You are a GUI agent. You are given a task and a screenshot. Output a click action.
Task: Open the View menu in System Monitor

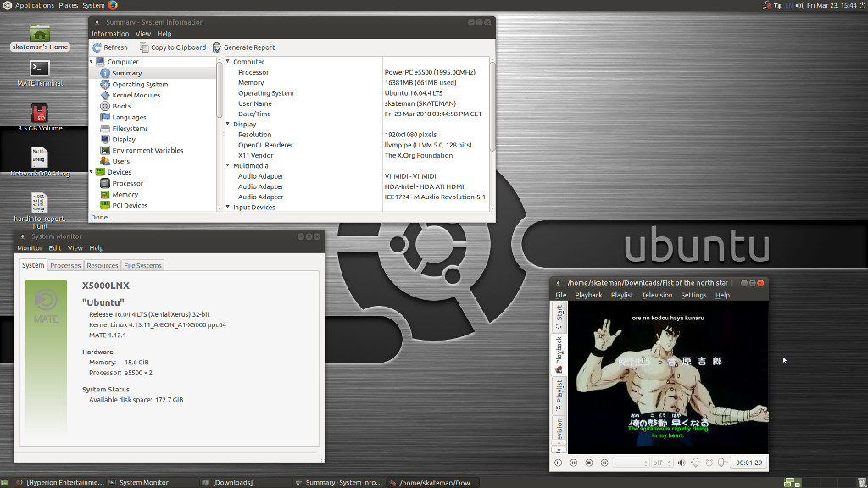pyautogui.click(x=75, y=248)
